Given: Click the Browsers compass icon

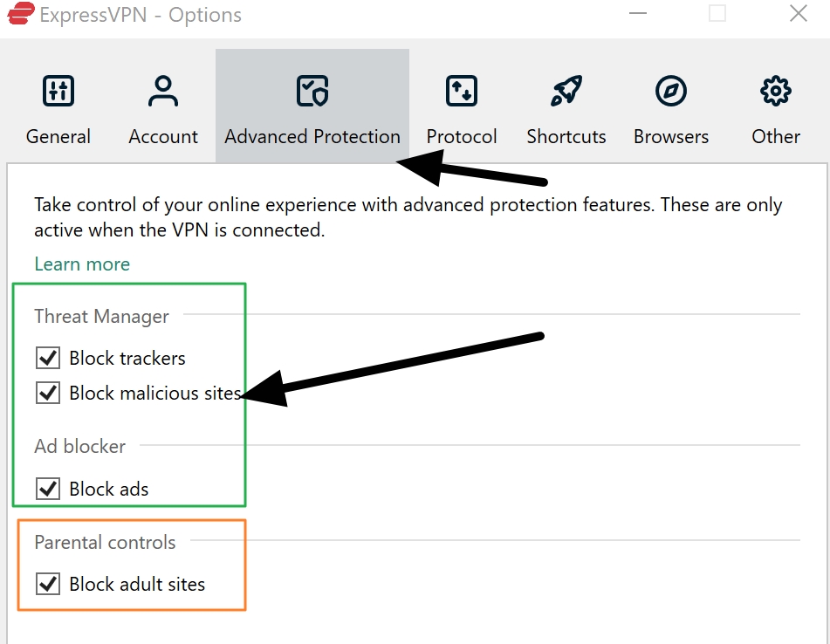Looking at the screenshot, I should [x=671, y=91].
